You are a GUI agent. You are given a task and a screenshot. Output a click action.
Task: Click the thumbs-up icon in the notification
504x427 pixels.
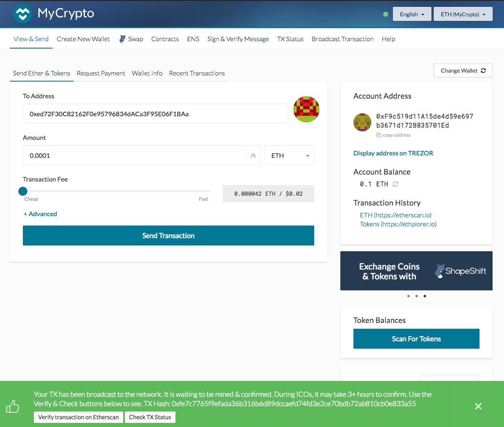point(13,406)
